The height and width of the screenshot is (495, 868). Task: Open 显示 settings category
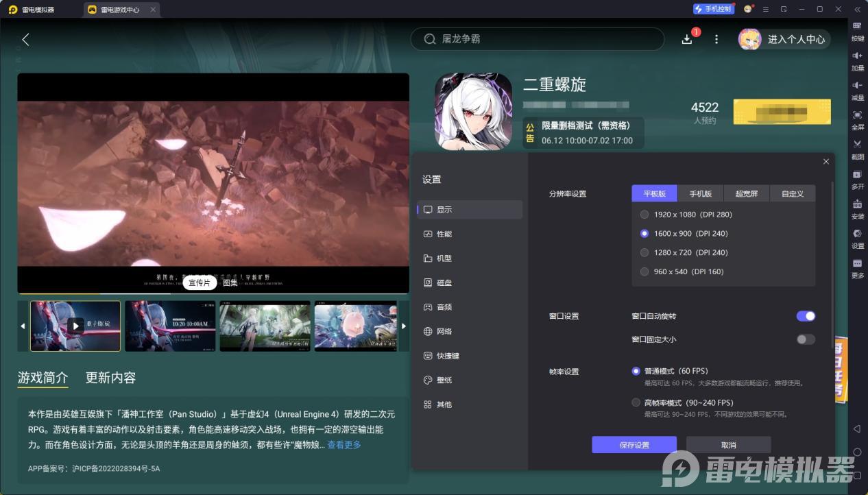pyautogui.click(x=470, y=210)
